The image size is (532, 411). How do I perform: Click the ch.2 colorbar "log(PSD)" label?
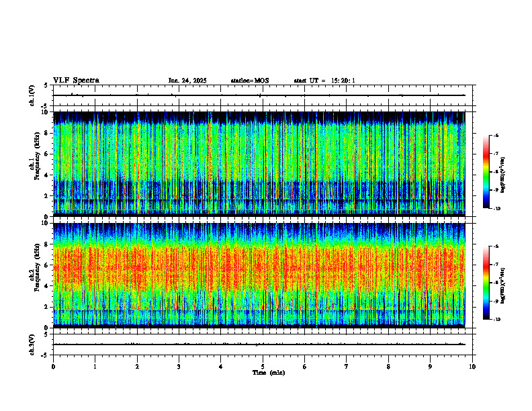503,286
